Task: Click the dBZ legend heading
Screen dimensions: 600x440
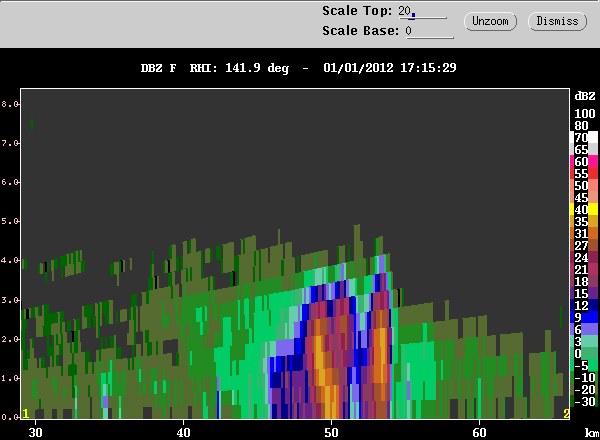Action: click(x=585, y=96)
